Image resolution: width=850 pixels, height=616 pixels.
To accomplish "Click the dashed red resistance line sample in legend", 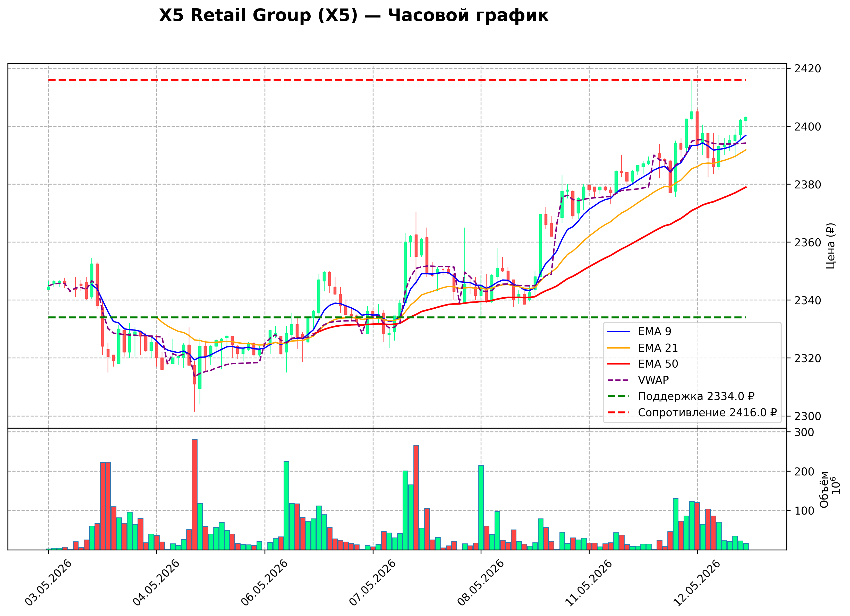I will click(619, 412).
